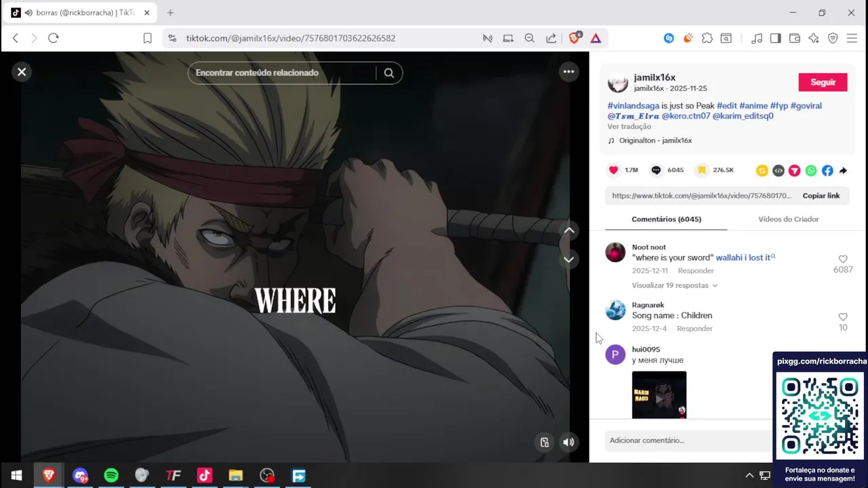Like the video with heart icon
868x488 pixels.
pos(614,170)
